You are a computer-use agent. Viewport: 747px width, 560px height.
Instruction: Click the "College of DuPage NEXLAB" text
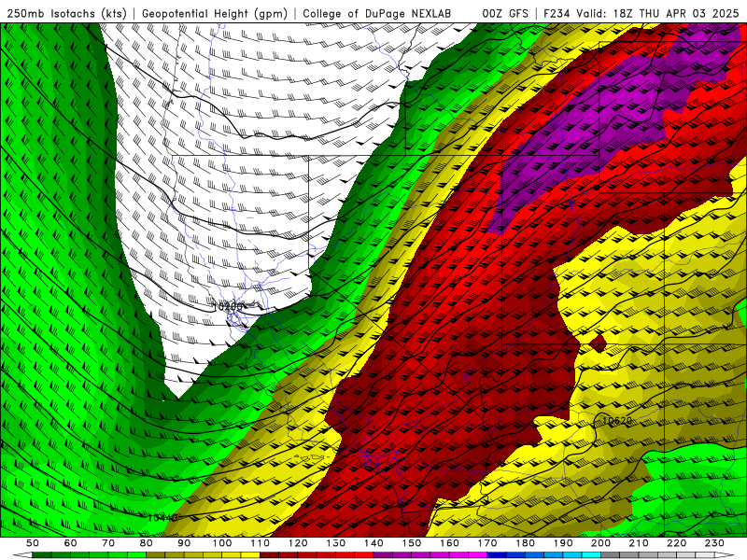click(x=377, y=14)
